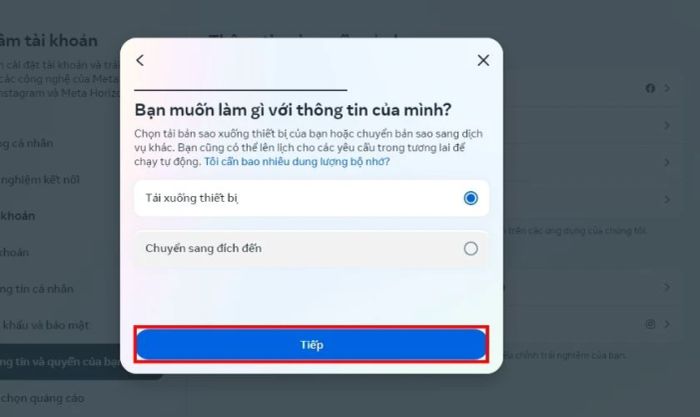
Task: Click the back arrow in the dialog
Action: pos(140,60)
